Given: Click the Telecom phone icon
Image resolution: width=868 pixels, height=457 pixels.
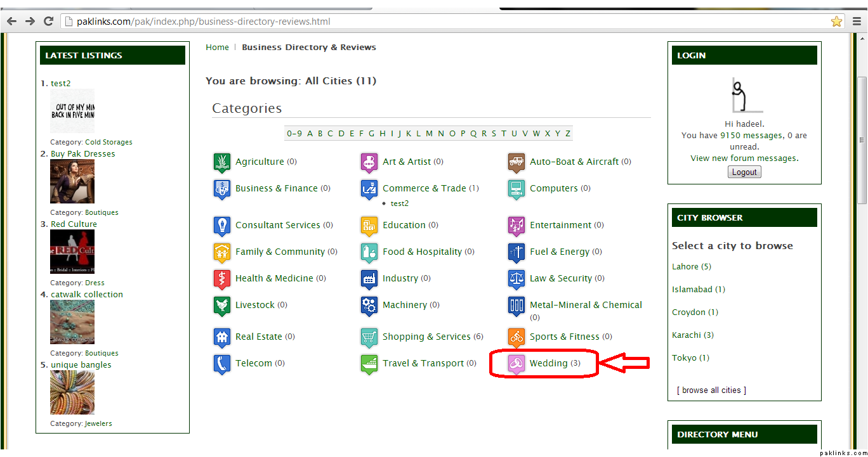Looking at the screenshot, I should pyautogui.click(x=221, y=364).
